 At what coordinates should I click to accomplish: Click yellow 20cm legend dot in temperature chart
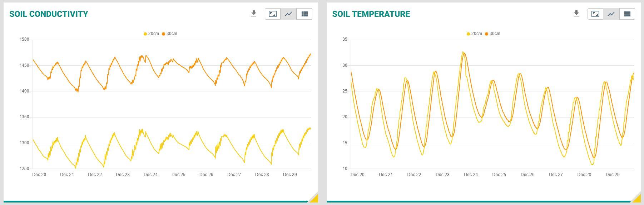468,34
